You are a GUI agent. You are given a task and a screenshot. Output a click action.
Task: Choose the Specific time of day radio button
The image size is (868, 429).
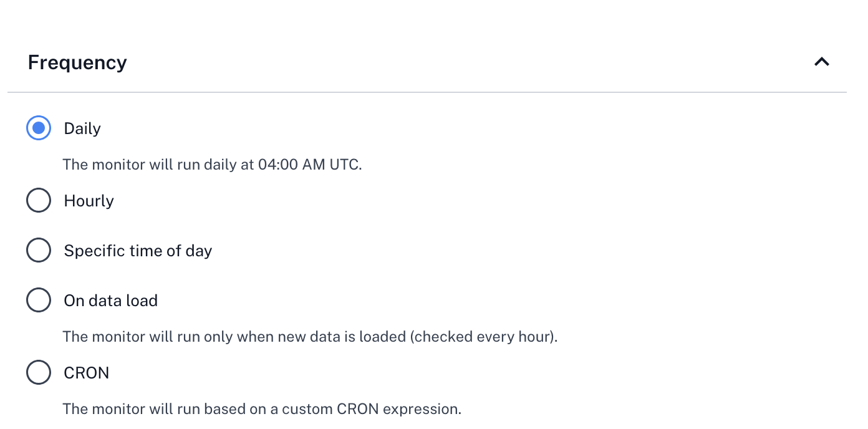[x=39, y=251]
